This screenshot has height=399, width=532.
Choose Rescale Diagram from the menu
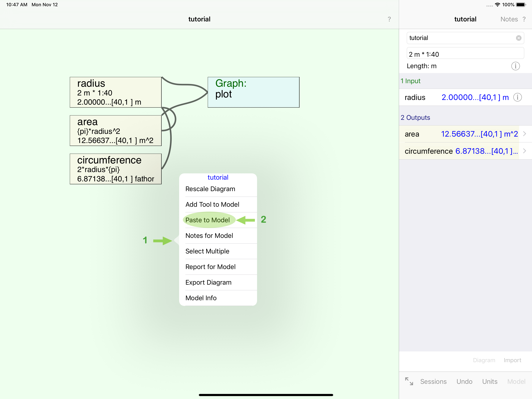coord(218,189)
